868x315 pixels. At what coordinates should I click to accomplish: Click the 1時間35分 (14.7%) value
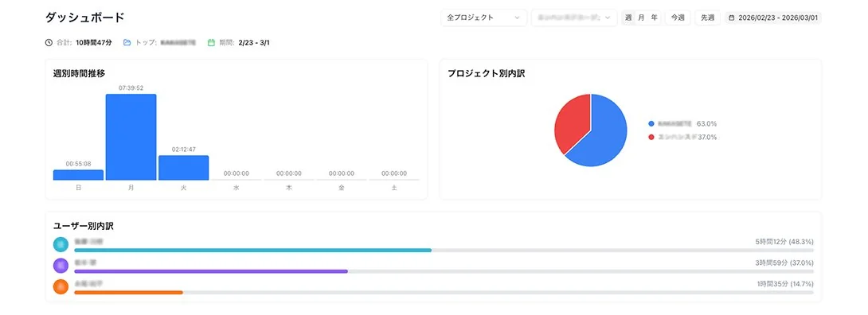[785, 283]
